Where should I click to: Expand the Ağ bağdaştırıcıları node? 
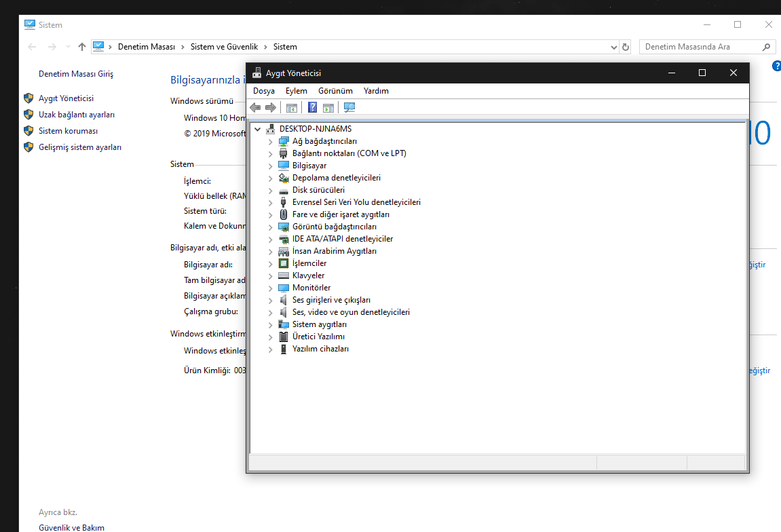coord(271,141)
